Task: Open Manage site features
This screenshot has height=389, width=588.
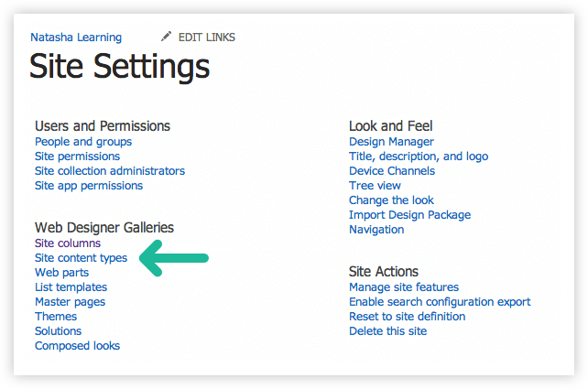Action: coord(404,287)
